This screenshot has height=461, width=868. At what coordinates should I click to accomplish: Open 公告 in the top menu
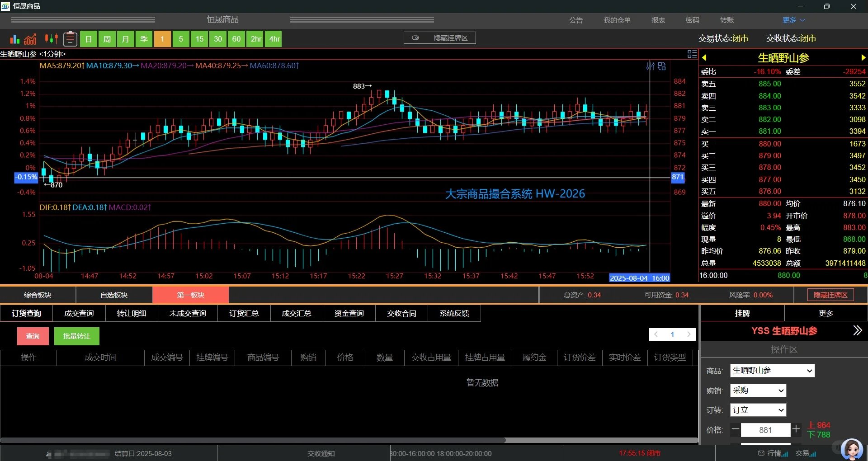click(576, 20)
